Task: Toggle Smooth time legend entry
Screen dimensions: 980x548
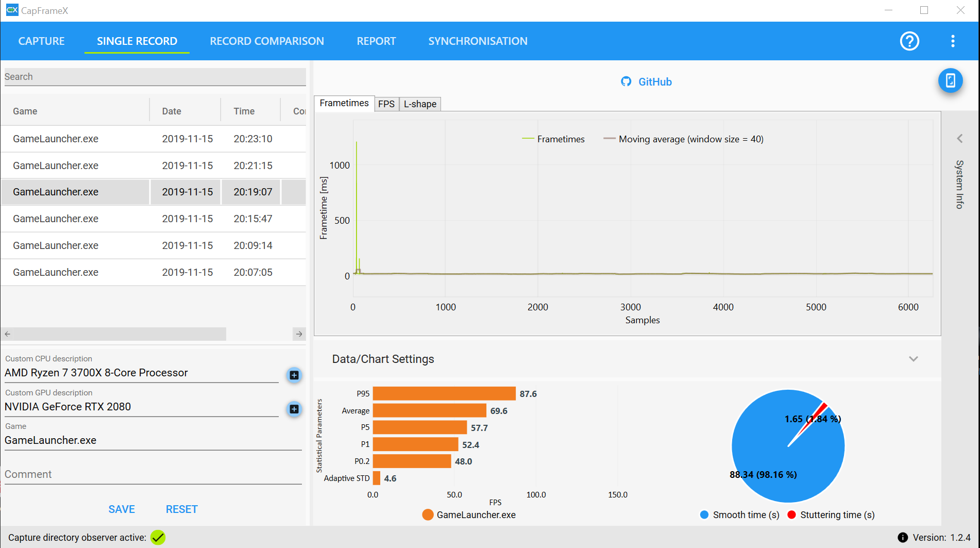Action: point(740,515)
